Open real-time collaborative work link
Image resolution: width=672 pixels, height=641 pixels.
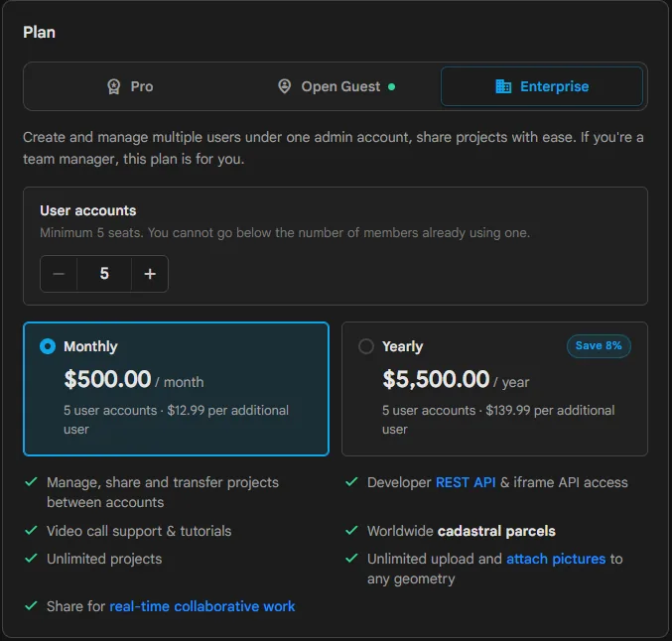point(202,606)
